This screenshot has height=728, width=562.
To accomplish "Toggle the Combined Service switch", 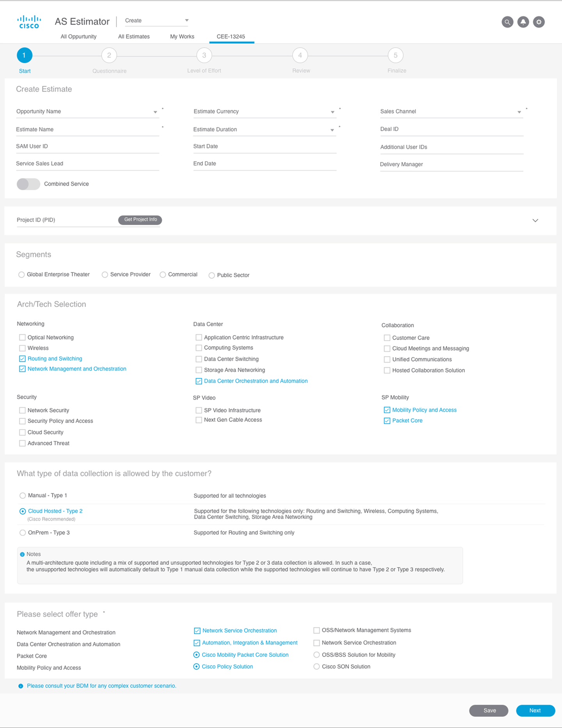I will [28, 184].
